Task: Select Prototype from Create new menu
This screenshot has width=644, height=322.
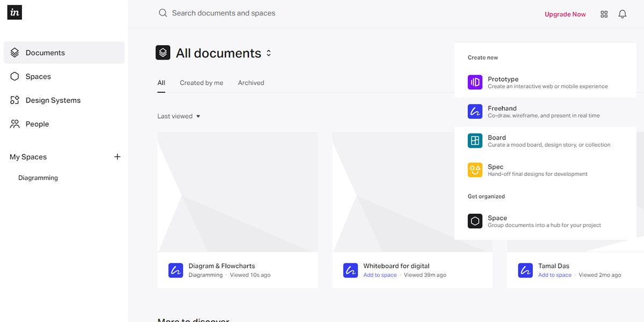Action: [x=545, y=82]
